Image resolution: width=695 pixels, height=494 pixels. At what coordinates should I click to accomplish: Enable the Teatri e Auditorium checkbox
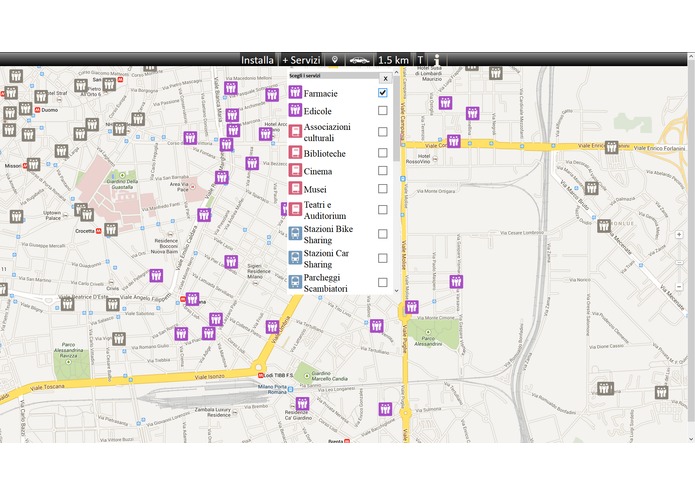click(383, 210)
